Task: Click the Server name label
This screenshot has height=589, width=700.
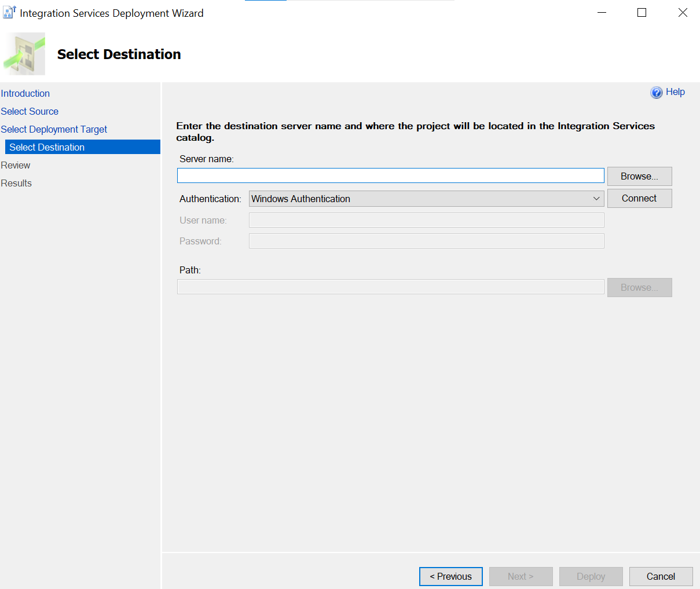Action: [207, 159]
